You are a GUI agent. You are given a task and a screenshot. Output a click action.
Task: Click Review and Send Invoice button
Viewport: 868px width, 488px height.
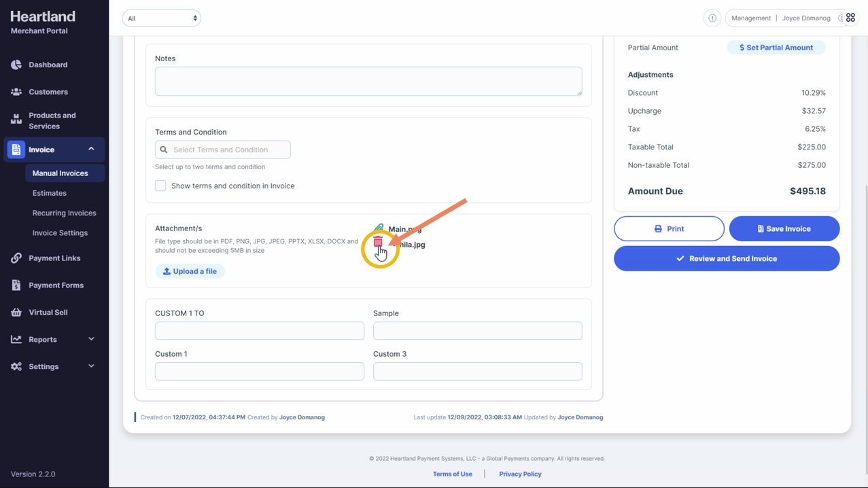pos(726,259)
